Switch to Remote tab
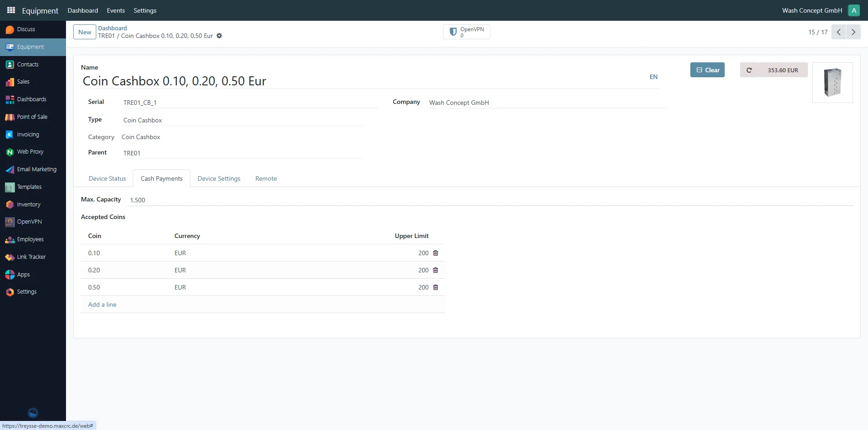This screenshot has height=430, width=868. click(266, 178)
